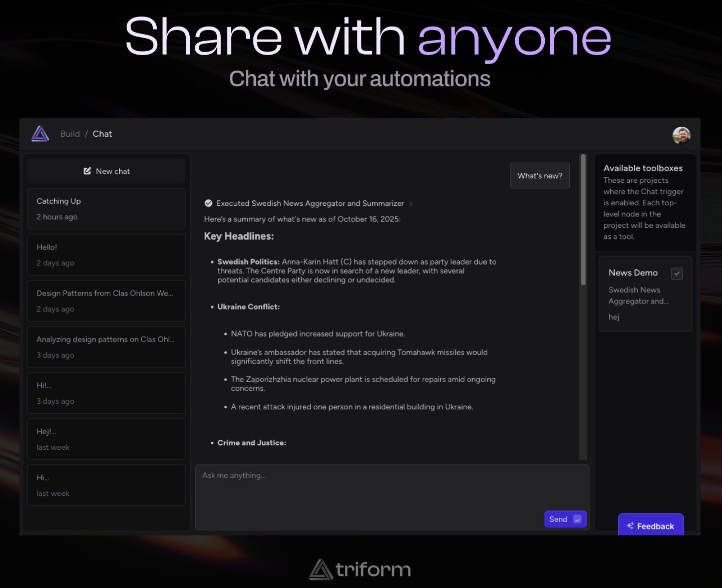Open the Build breadcrumb section
722x588 pixels.
(70, 134)
